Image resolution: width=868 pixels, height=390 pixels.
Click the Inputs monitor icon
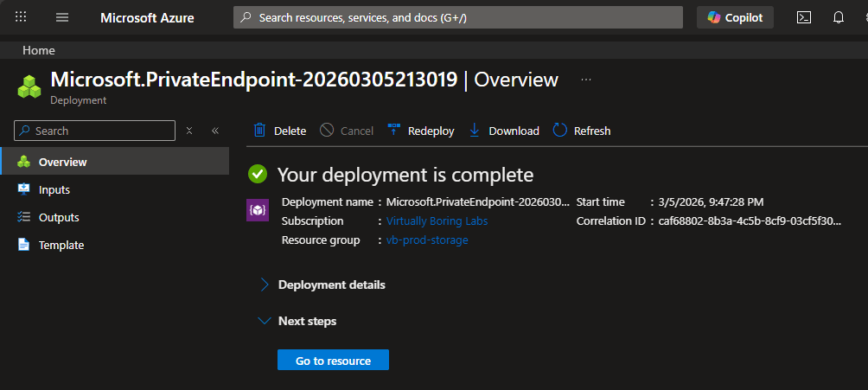(23, 189)
